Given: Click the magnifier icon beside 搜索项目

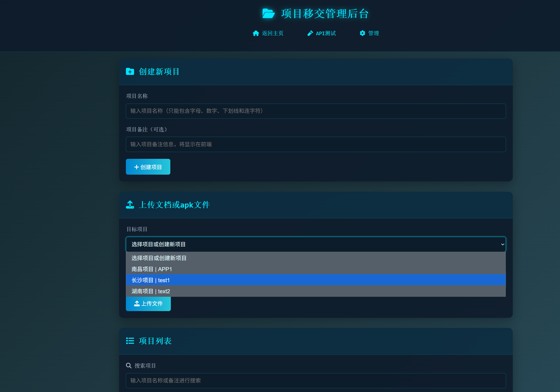Looking at the screenshot, I should coord(129,366).
